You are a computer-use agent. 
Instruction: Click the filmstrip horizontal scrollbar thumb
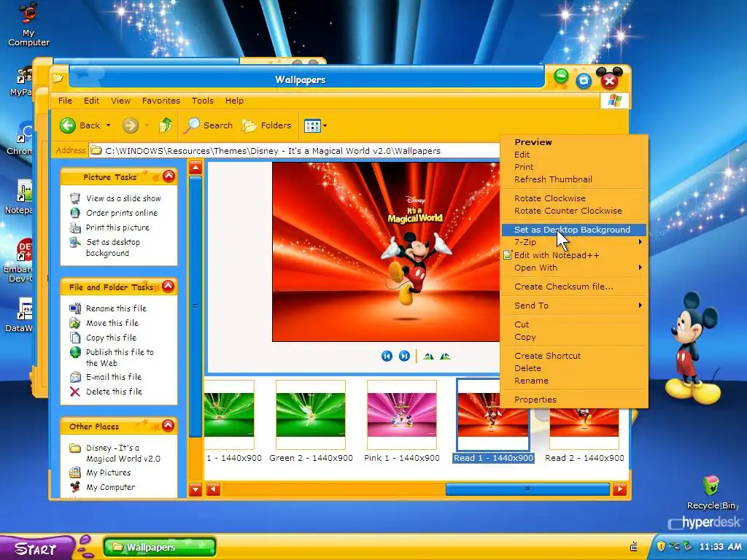tap(527, 489)
